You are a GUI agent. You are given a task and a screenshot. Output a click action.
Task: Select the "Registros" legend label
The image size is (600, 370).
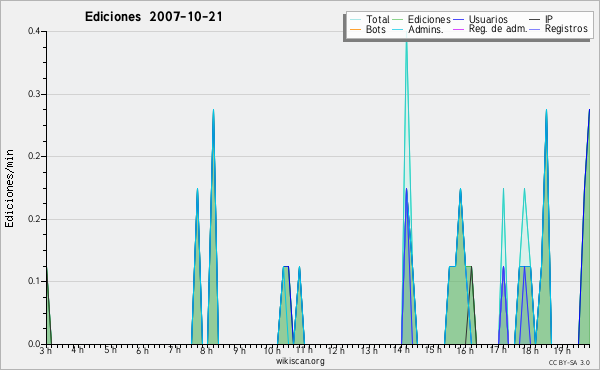(x=566, y=29)
